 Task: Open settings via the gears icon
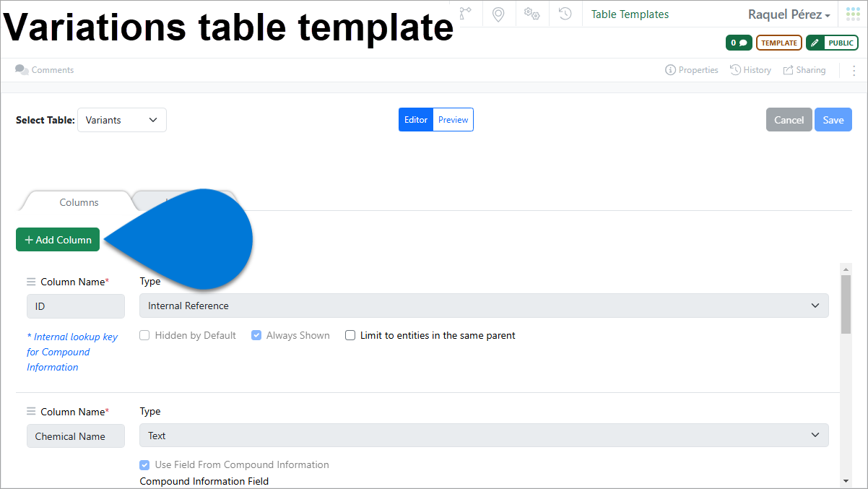[531, 14]
